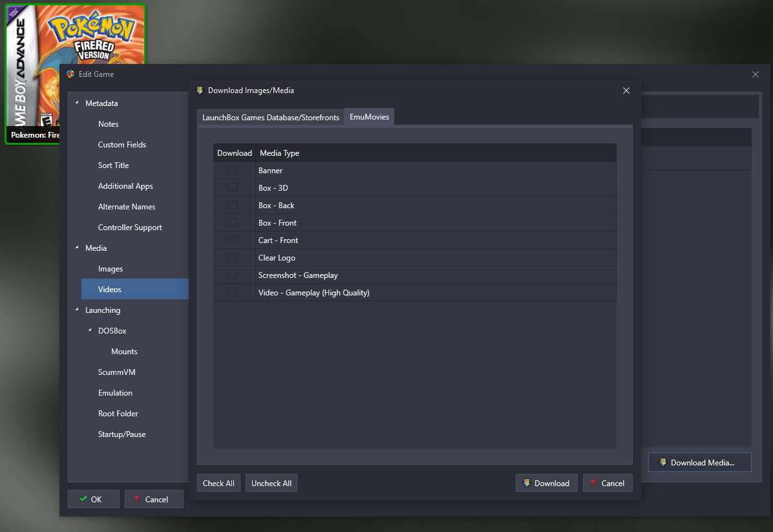The width and height of the screenshot is (773, 532).
Task: Enable Video - Gameplay (High Quality) checkbox
Action: coord(233,292)
